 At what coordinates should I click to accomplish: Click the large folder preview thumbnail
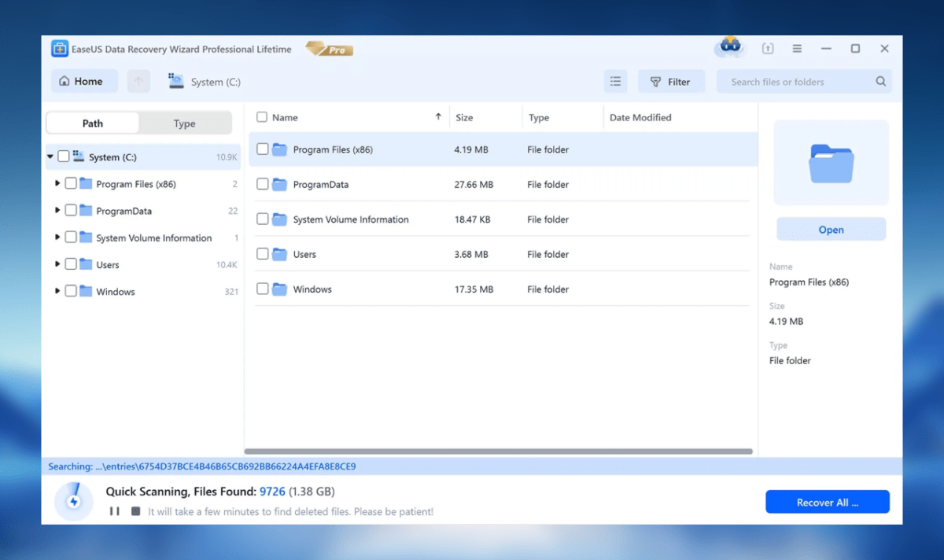(x=831, y=163)
